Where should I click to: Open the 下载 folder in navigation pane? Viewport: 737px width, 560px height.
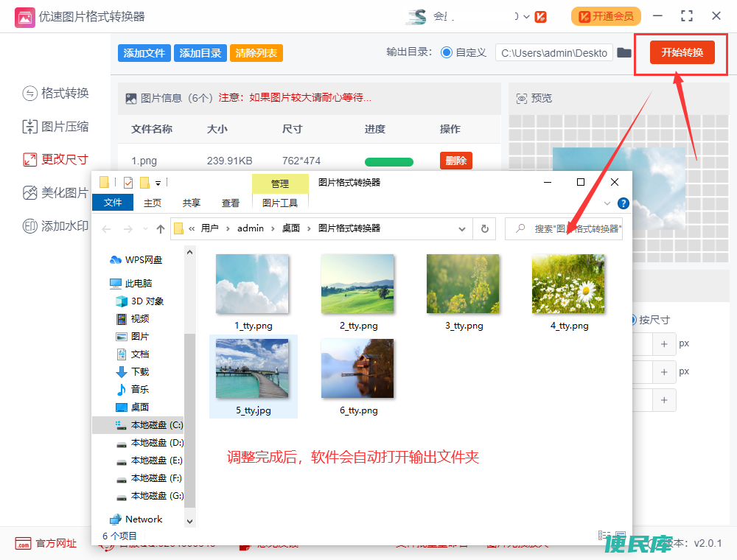click(x=133, y=372)
